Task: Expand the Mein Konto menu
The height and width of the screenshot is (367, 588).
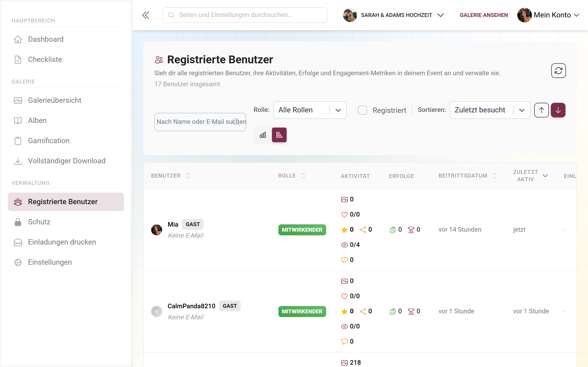Action: (x=548, y=15)
